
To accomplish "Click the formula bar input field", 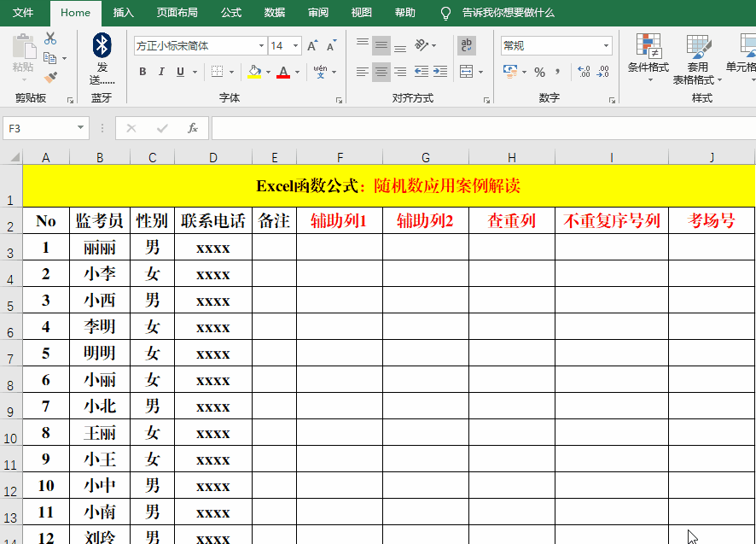I will [484, 128].
